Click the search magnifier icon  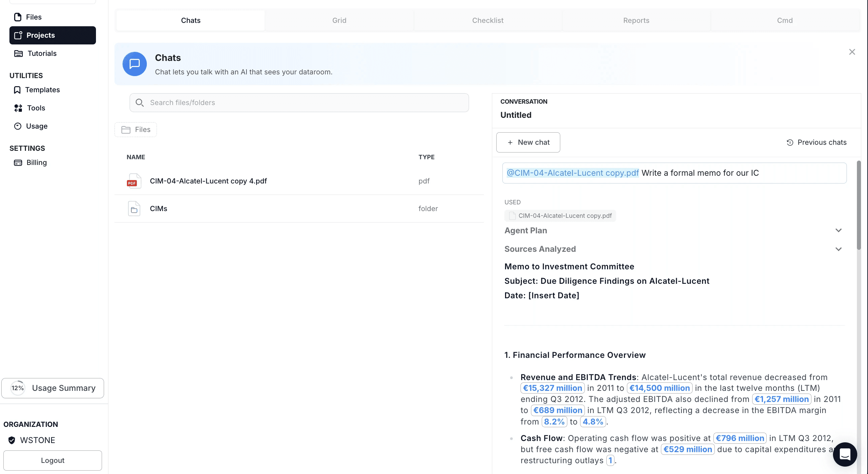pos(139,103)
